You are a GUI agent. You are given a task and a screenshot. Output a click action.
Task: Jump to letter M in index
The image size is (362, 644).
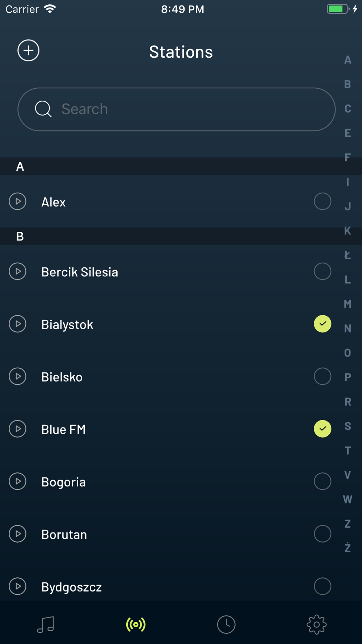point(348,304)
